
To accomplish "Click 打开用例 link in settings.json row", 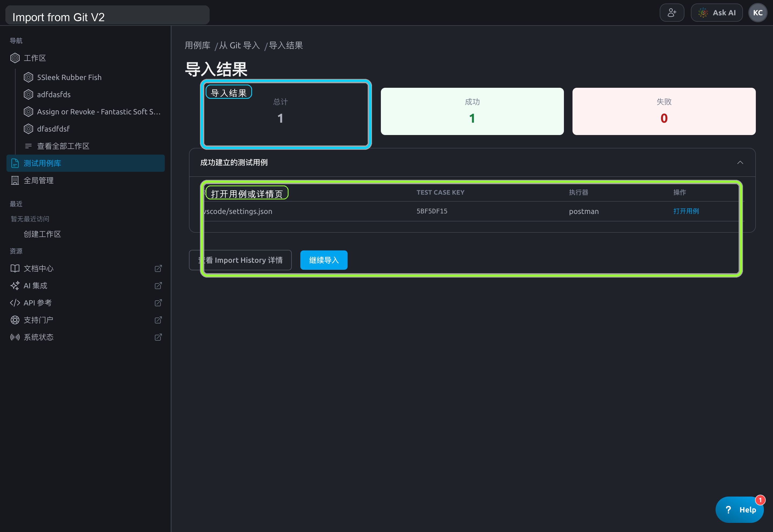I will tap(686, 211).
